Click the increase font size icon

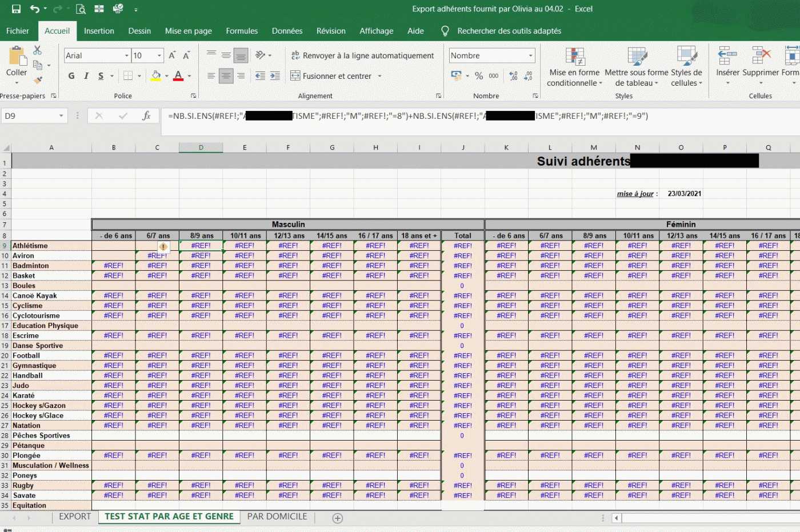point(171,55)
